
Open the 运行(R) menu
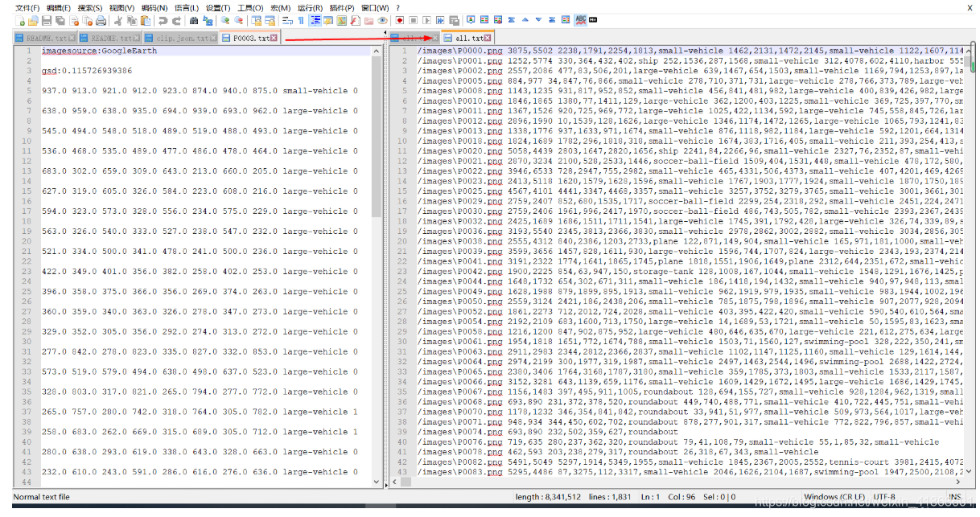(310, 8)
